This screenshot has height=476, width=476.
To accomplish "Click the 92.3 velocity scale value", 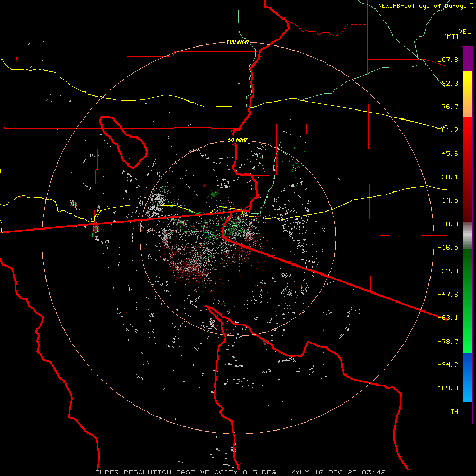I will [x=450, y=83].
